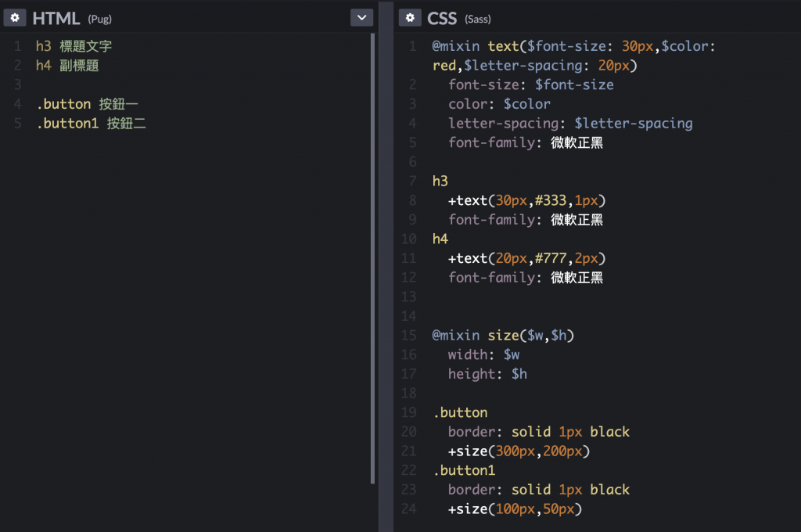801x532 pixels.
Task: Expand the HTML panel dropdown chevron
Action: (361, 17)
